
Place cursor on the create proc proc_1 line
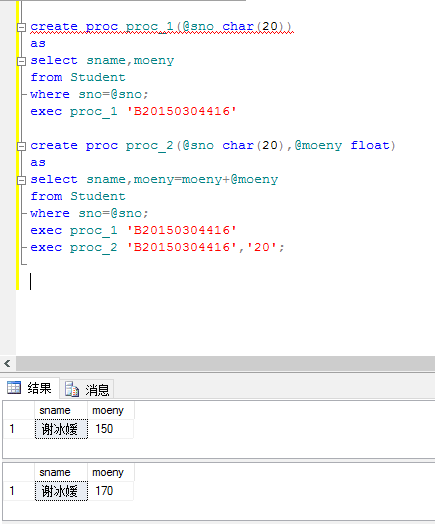pyautogui.click(x=161, y=27)
